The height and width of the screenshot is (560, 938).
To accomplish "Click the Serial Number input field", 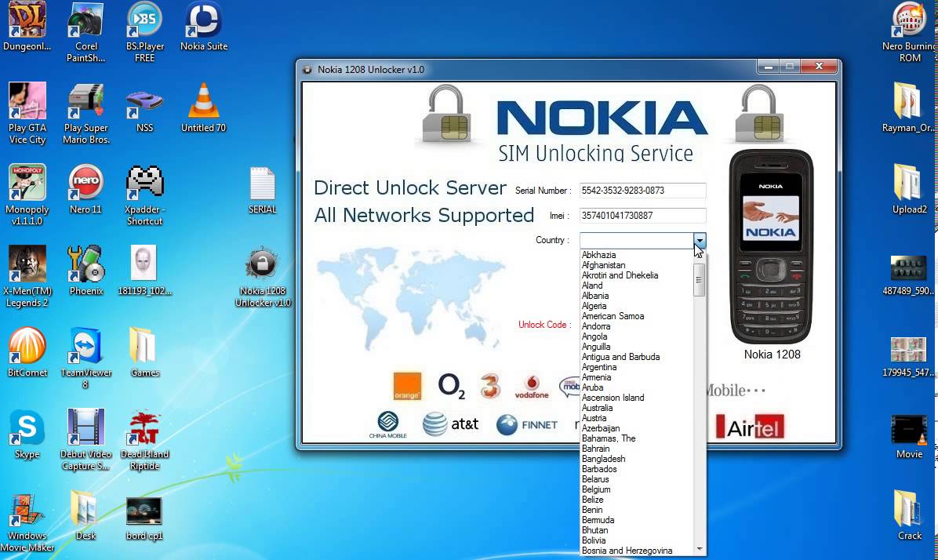I will tap(642, 191).
